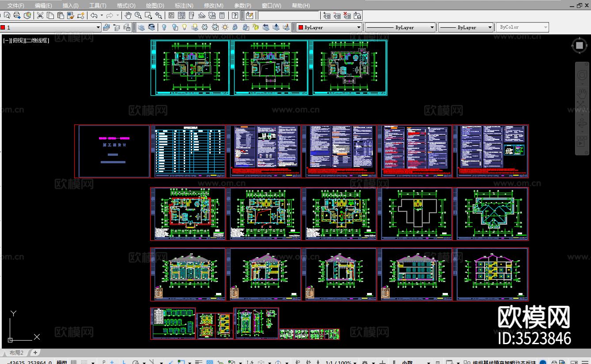Turn all layers on with the yellow lightbulb icon
The width and height of the screenshot is (591, 364).
coord(185,27)
